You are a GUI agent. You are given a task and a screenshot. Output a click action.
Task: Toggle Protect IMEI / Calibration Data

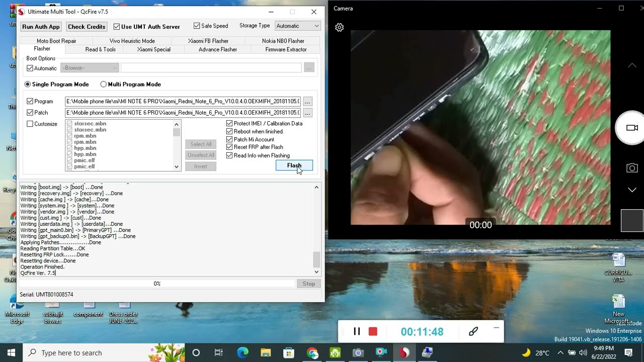229,124
